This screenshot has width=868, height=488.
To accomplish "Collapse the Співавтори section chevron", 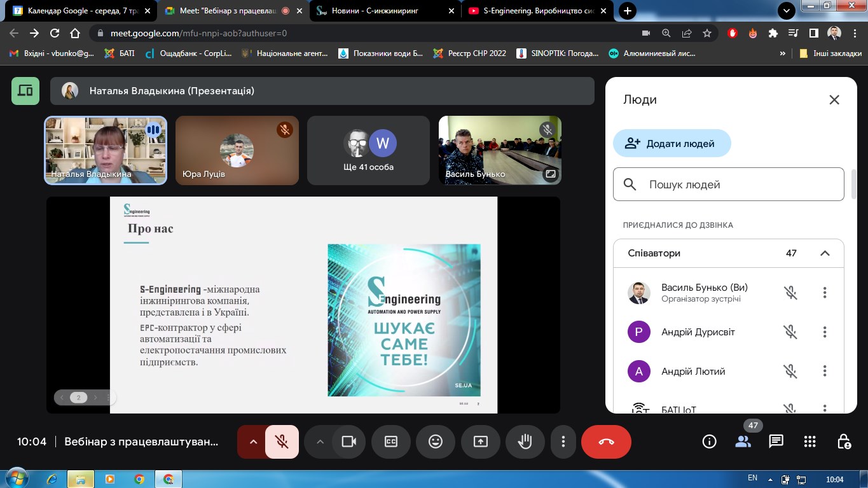I will point(825,253).
